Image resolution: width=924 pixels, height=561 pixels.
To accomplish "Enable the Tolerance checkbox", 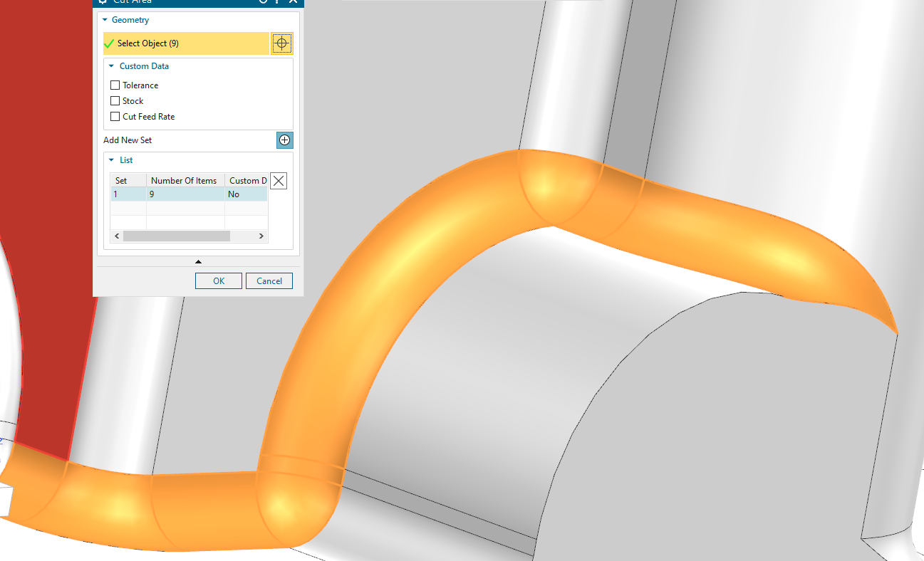I will [115, 85].
